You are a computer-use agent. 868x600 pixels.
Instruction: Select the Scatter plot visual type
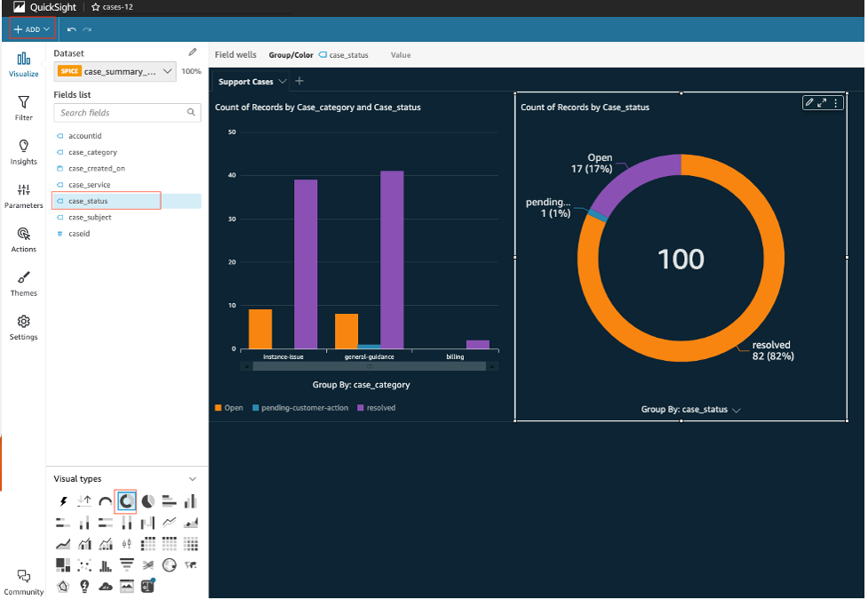coord(84,564)
